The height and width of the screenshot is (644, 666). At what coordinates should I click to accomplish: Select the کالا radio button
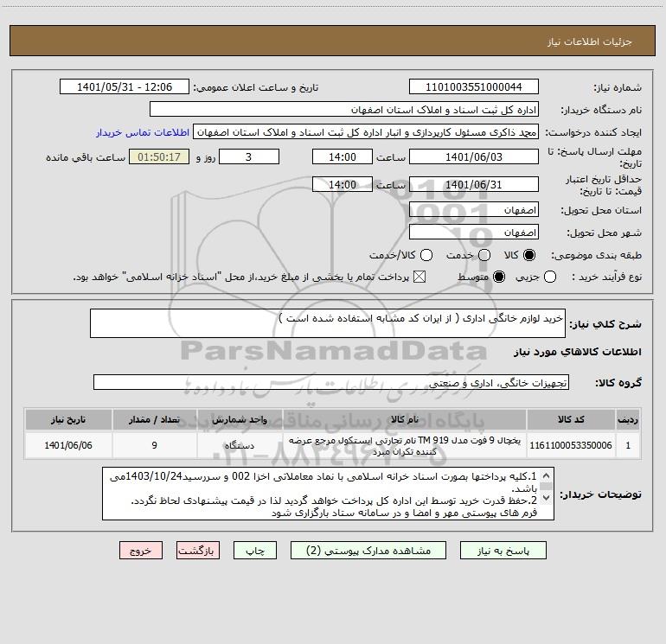[529, 255]
